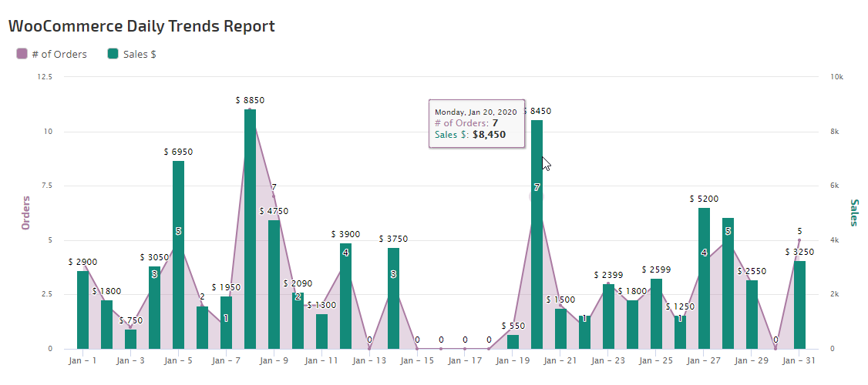This screenshot has height=385, width=868.
Task: Toggle the '# of Orders' legend swatch
Action: (x=22, y=54)
